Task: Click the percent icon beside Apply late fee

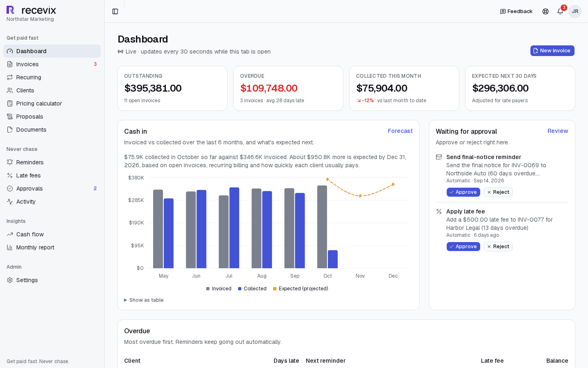Action: tap(439, 211)
